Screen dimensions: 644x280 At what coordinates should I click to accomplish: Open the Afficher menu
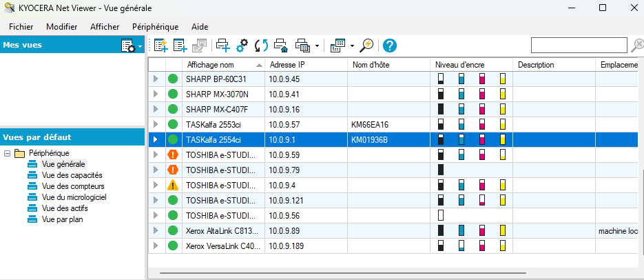click(105, 27)
